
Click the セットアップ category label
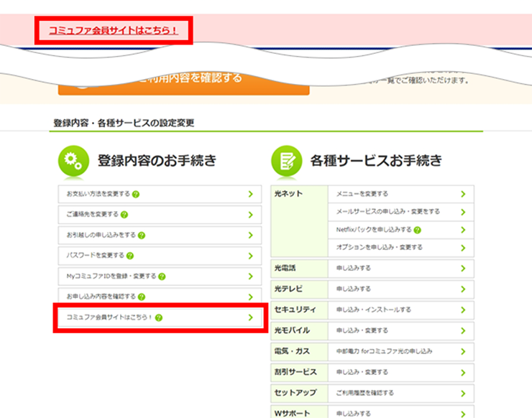coord(295,393)
